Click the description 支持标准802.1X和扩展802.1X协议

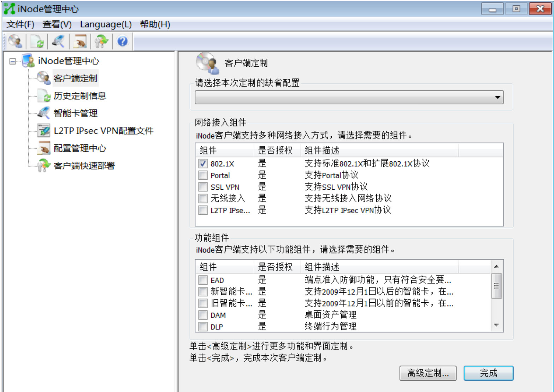coord(367,164)
